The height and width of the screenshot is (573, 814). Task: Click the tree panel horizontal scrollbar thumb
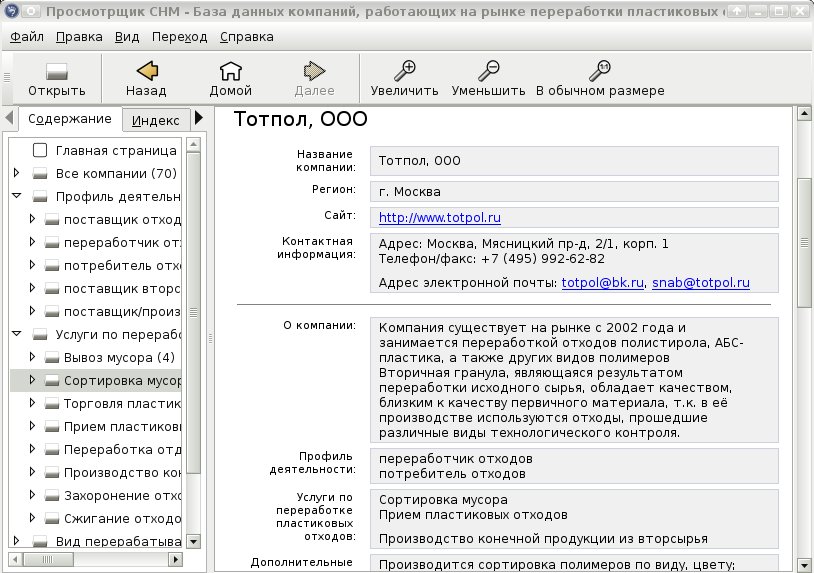point(48,560)
